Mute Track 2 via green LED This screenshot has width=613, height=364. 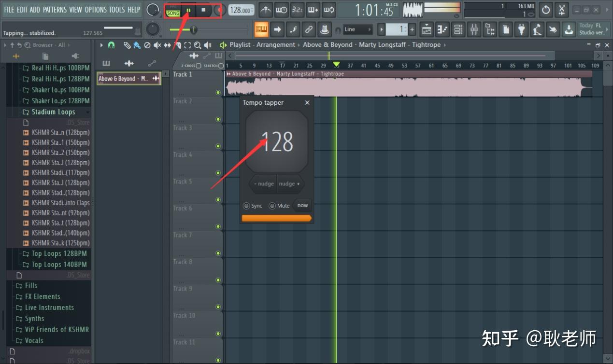[x=218, y=119]
